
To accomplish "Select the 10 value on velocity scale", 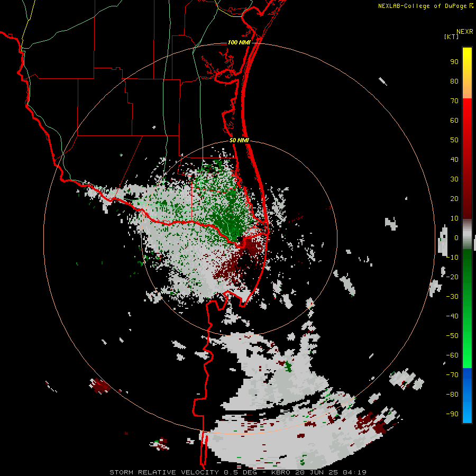I will [x=454, y=218].
